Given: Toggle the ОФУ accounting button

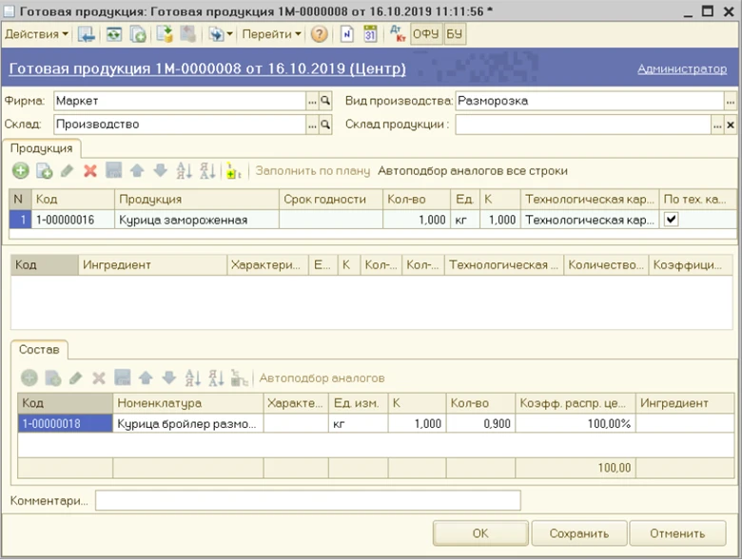Looking at the screenshot, I should pyautogui.click(x=425, y=34).
